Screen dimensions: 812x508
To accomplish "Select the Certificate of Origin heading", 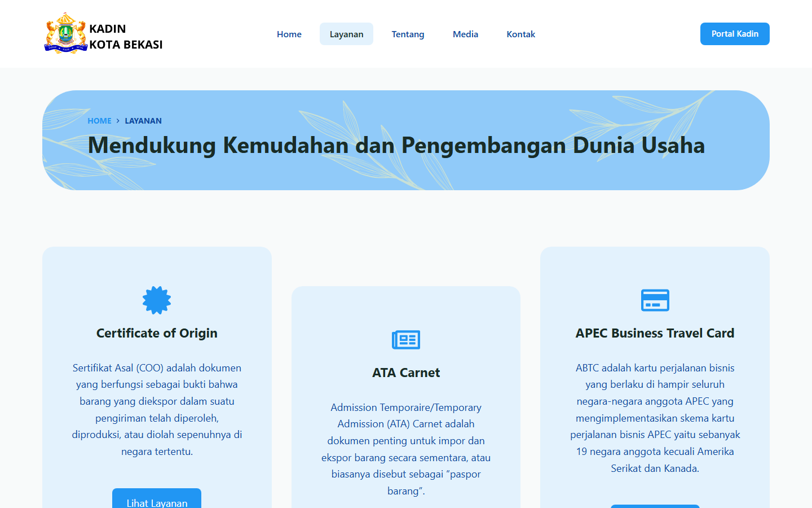I will [x=157, y=333].
